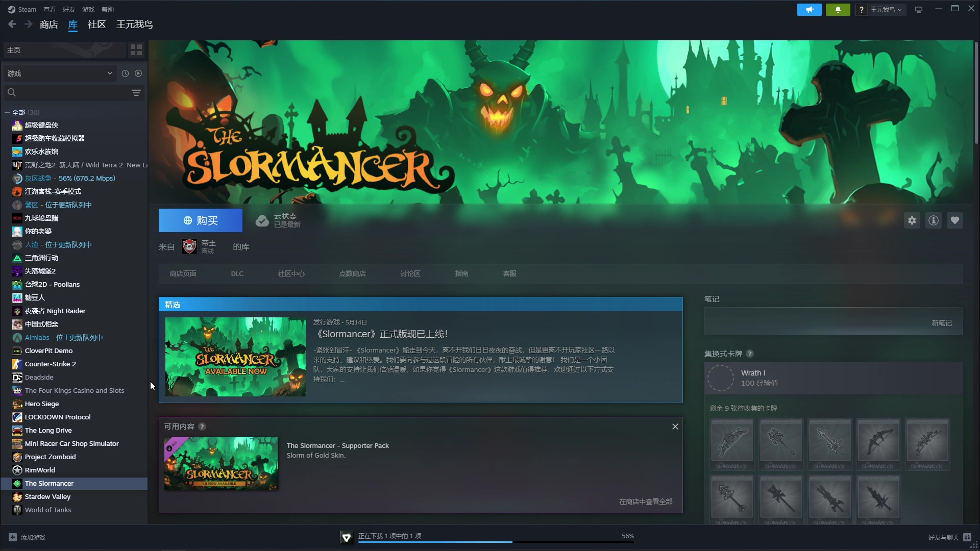Click the main page vertical scrollbar
The height and width of the screenshot is (551, 980).
(x=976, y=92)
